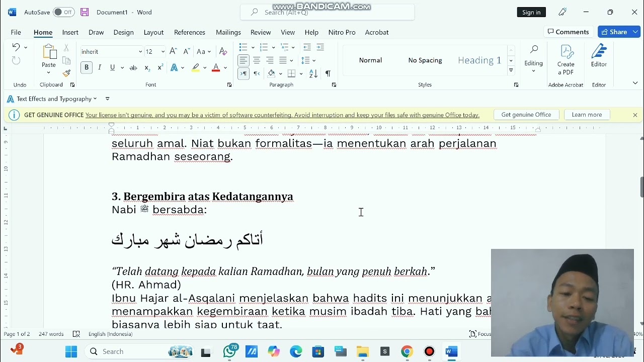644x362 pixels.
Task: Toggle align left
Action: 244,60
